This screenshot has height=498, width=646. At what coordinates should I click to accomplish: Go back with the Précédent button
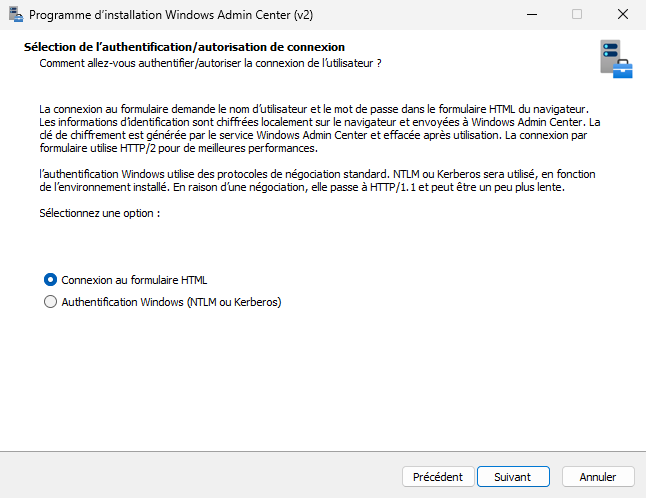click(x=438, y=477)
